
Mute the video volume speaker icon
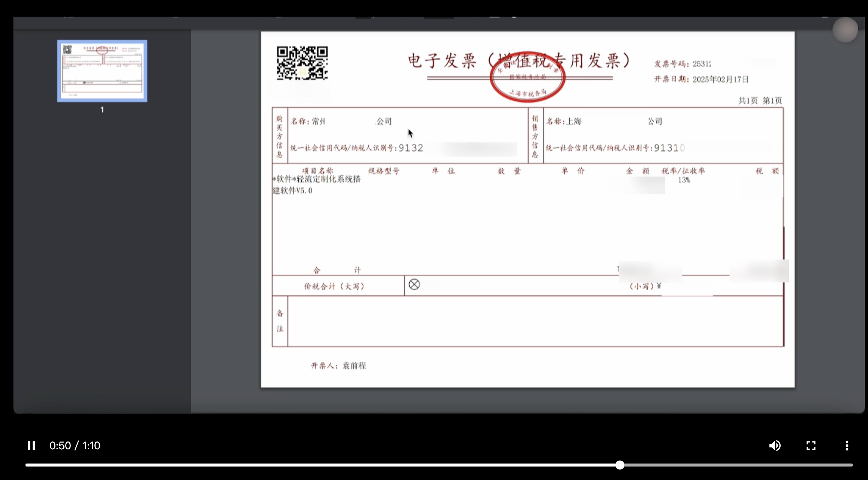775,446
